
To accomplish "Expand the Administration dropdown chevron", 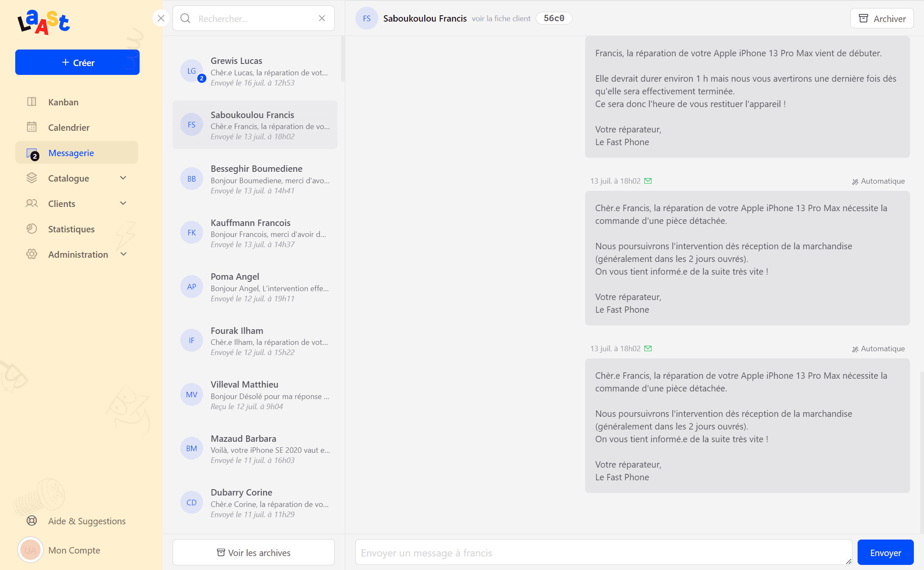I will point(124,254).
